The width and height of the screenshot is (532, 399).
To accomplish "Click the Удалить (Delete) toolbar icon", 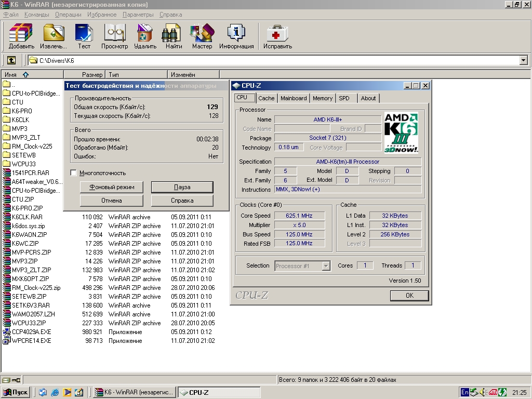I will [145, 33].
